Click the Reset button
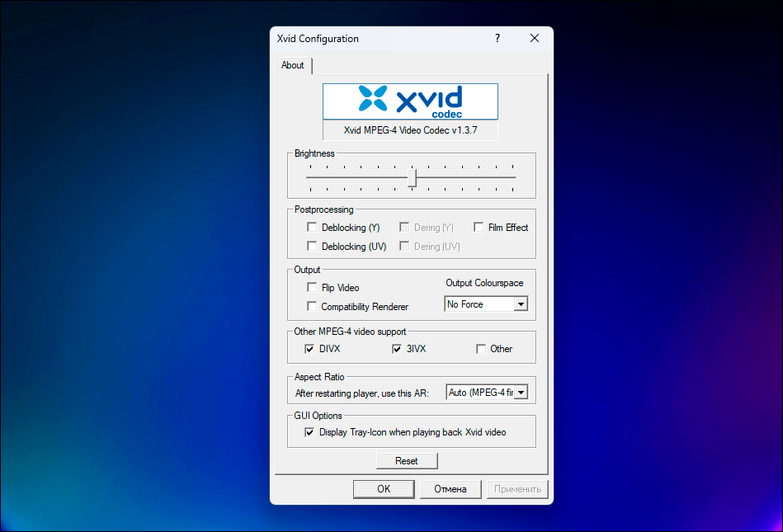 (407, 461)
